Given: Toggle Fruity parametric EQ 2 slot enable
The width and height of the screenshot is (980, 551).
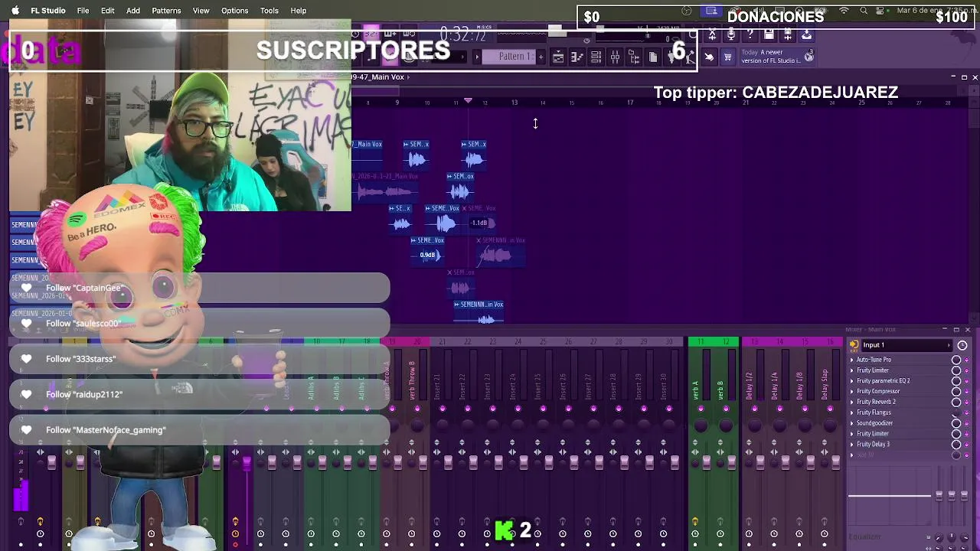Looking at the screenshot, I should (967, 380).
